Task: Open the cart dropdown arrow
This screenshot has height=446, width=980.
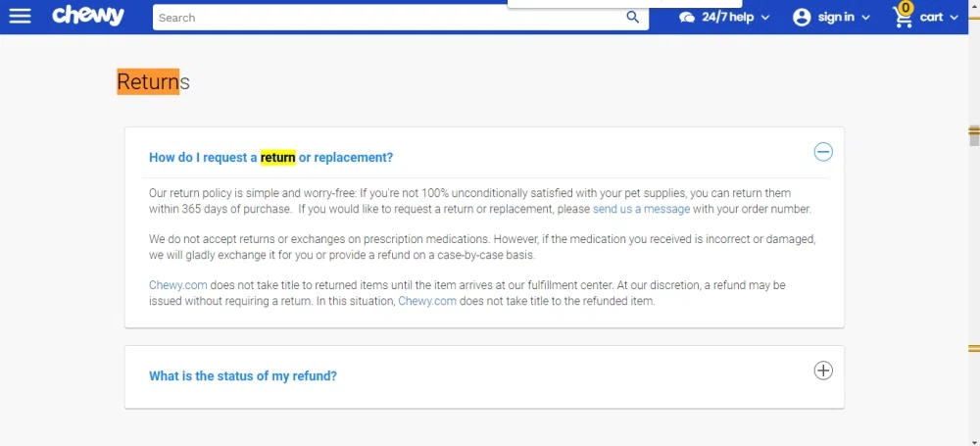Action: pyautogui.click(x=954, y=18)
